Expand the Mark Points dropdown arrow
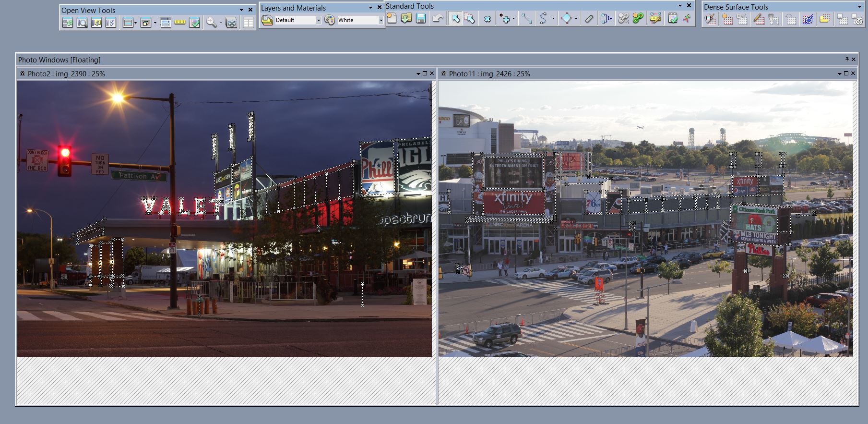Viewport: 868px width, 424px height. (513, 19)
